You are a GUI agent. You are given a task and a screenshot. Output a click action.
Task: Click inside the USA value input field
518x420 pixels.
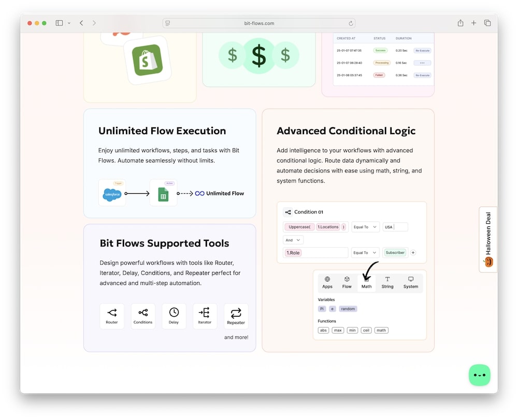[x=395, y=227]
